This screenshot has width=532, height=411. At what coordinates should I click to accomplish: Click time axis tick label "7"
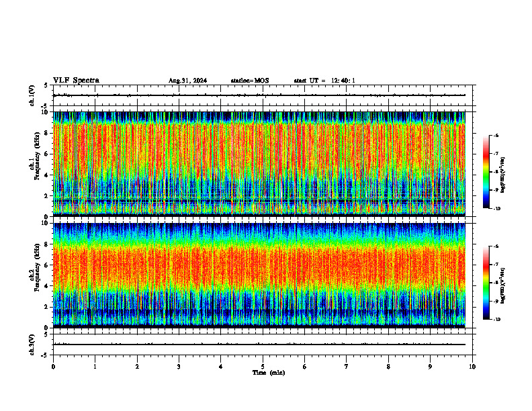tap(347, 367)
